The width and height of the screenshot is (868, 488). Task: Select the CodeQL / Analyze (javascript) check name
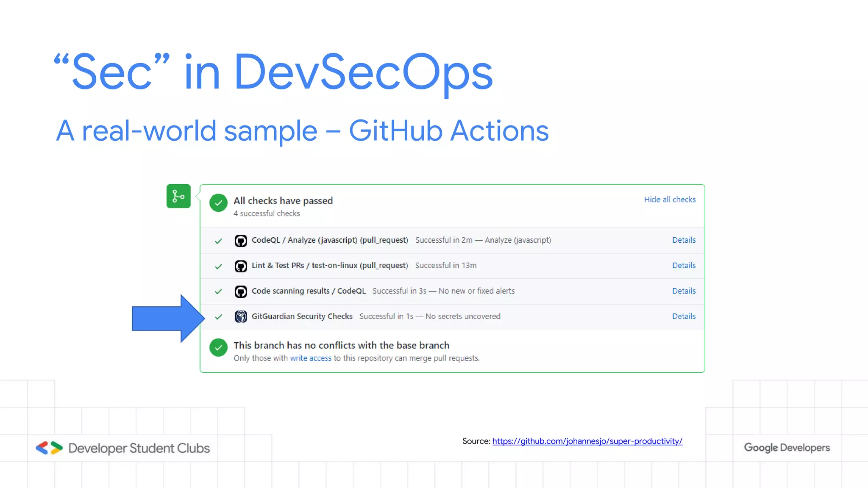pyautogui.click(x=330, y=240)
